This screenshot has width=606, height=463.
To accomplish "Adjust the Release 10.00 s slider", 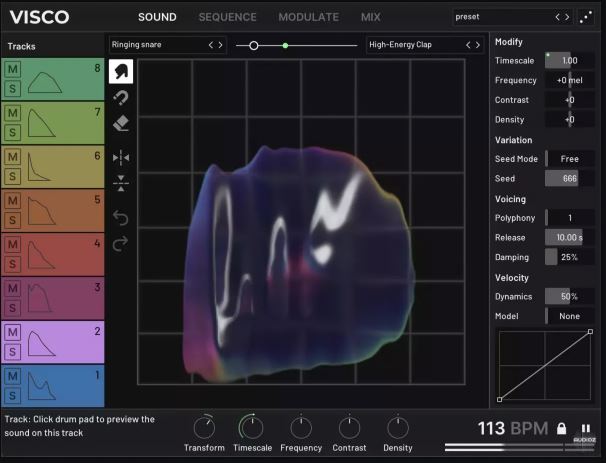I will (x=570, y=237).
